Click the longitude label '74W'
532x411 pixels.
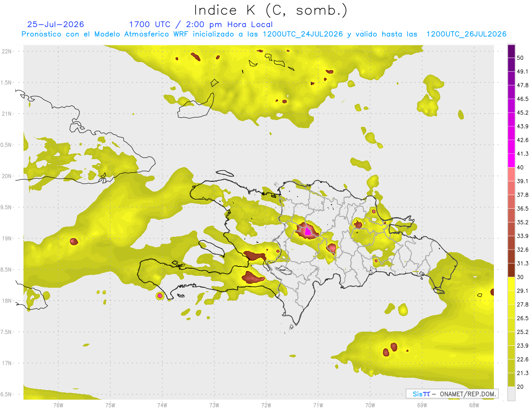click(162, 405)
